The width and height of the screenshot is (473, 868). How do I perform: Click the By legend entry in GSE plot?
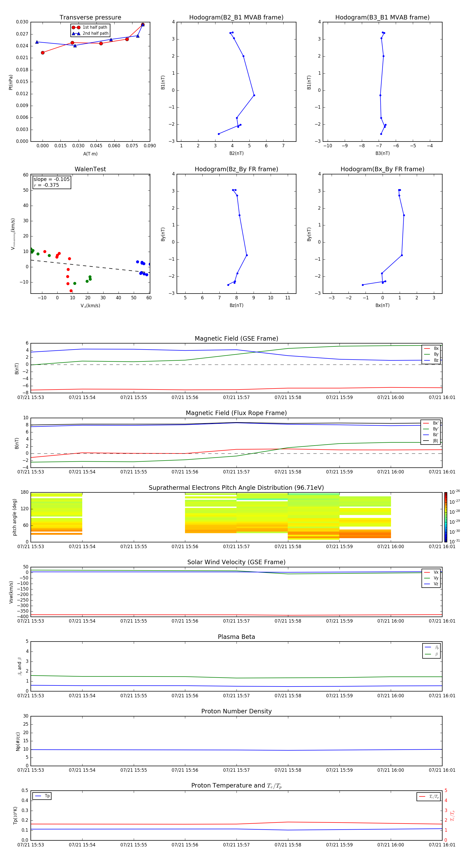[x=431, y=354]
